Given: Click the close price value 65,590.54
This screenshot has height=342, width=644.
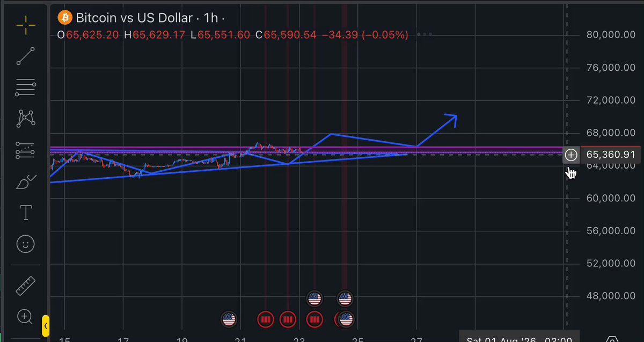Looking at the screenshot, I should pos(290,35).
